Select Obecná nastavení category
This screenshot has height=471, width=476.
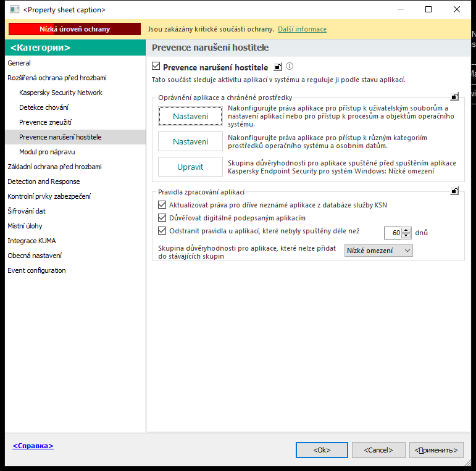click(75, 256)
